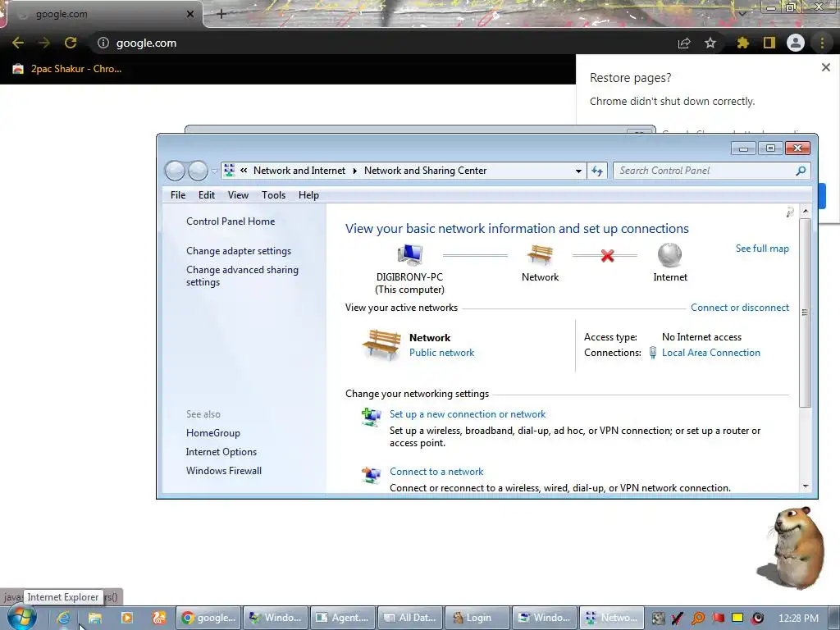Screen dimensions: 840x630
Task: Click the Control Panel refresh button
Action: click(597, 171)
